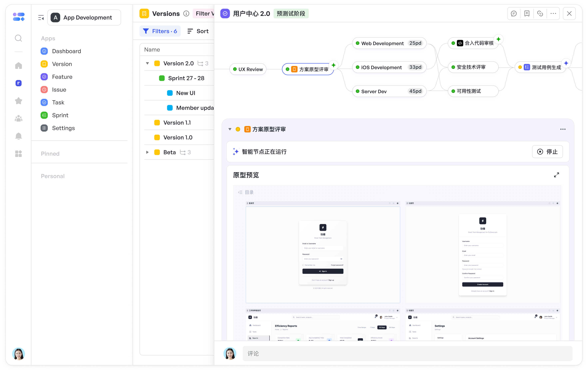The height and width of the screenshot is (372, 588).
Task: Select the Member update row
Action: [x=179, y=108]
